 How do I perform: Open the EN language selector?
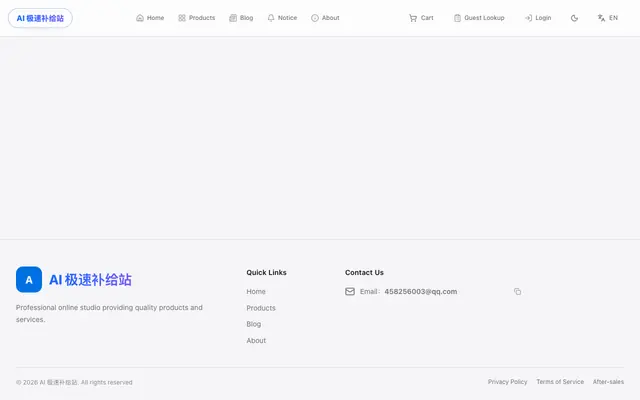[x=613, y=18]
